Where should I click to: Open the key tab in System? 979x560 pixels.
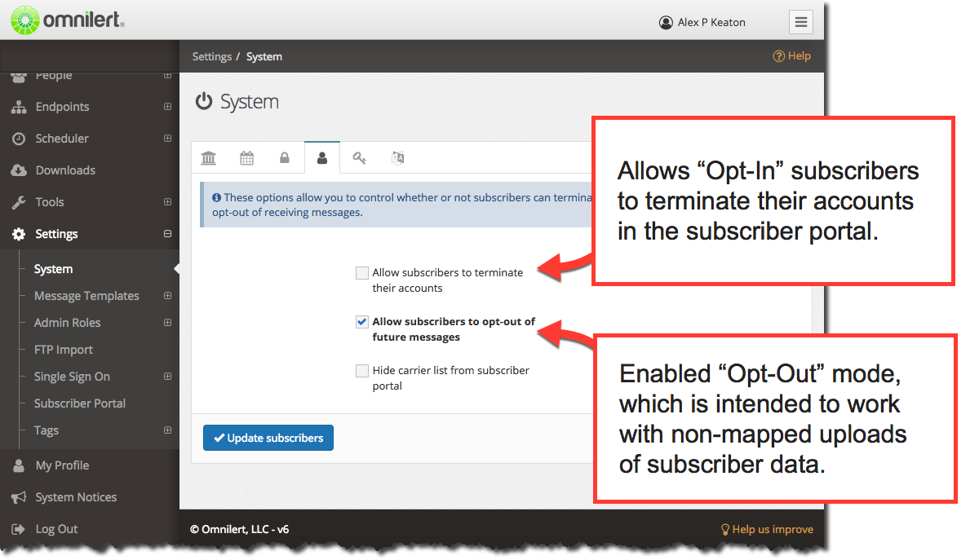click(360, 158)
